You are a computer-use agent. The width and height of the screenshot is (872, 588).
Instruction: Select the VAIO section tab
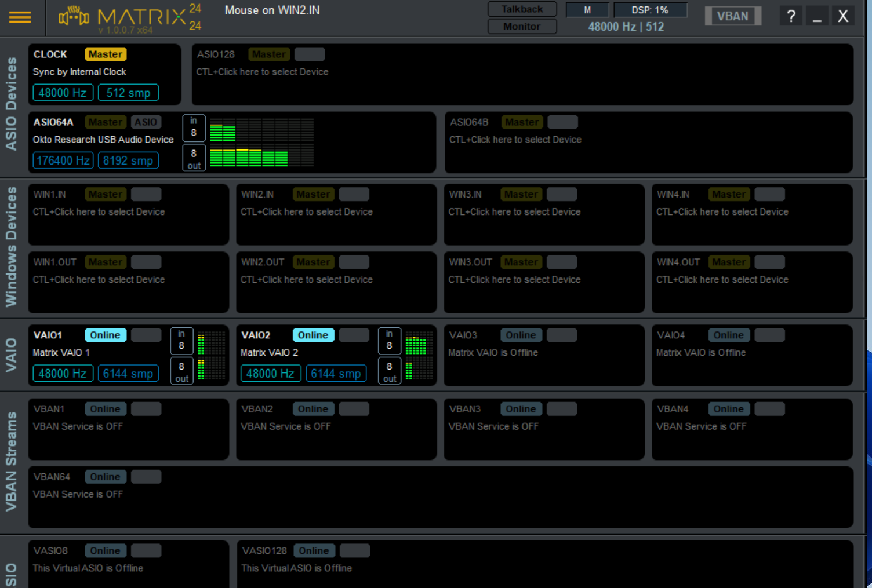click(x=11, y=355)
